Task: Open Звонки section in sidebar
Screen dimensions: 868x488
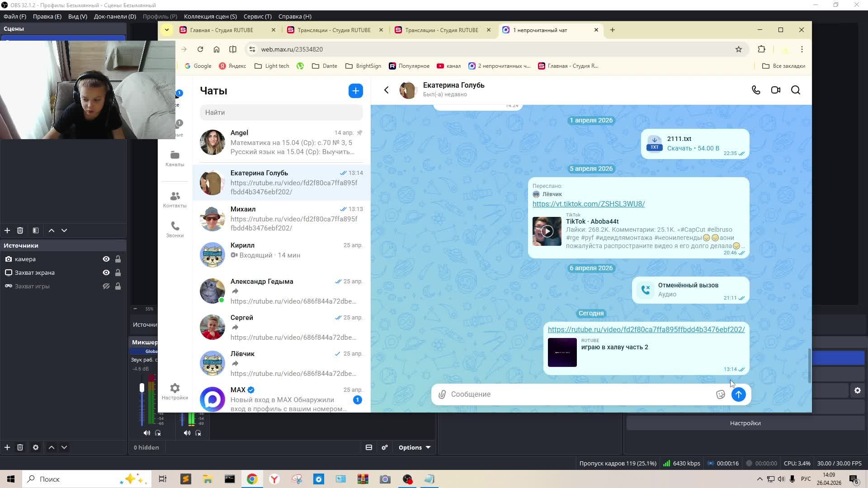Action: (175, 230)
